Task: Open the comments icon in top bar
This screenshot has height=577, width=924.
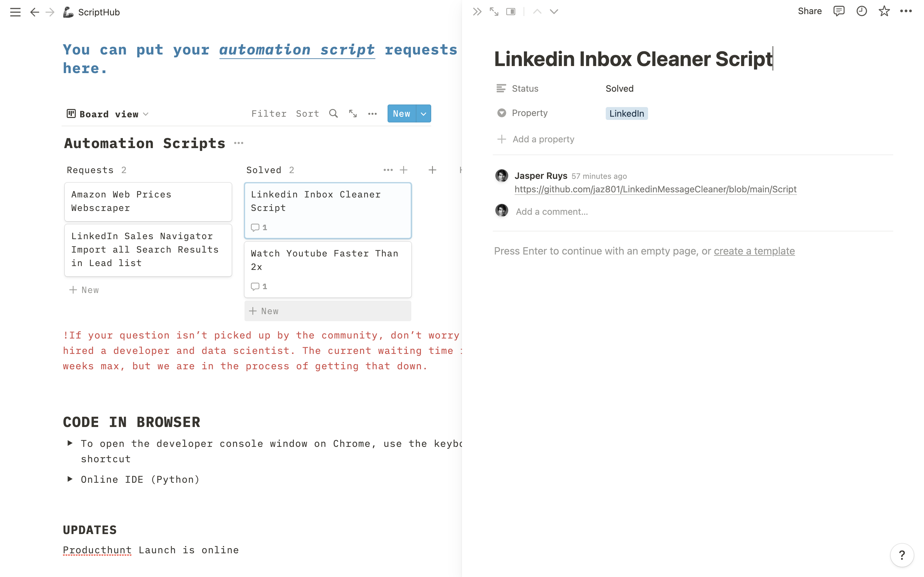Action: click(x=838, y=11)
